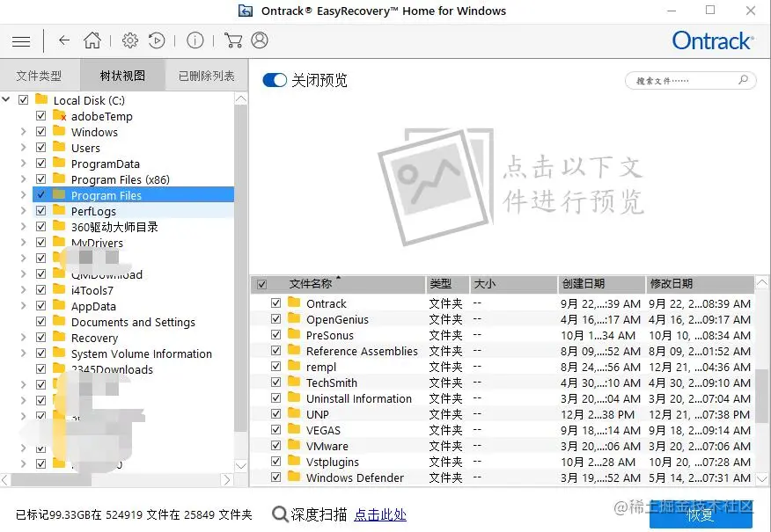The height and width of the screenshot is (532, 771).
Task: Click the i4Tools7 folder icon
Action: tap(59, 289)
